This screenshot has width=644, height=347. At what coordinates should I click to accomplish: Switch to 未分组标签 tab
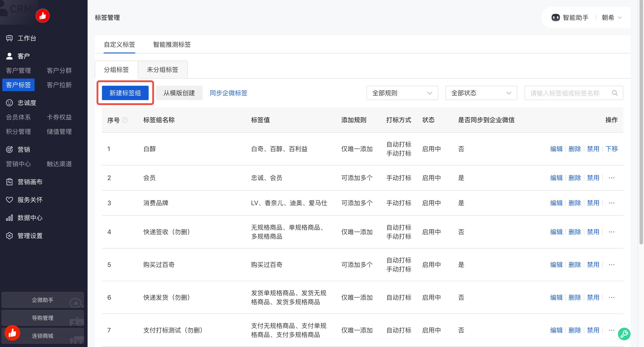163,69
